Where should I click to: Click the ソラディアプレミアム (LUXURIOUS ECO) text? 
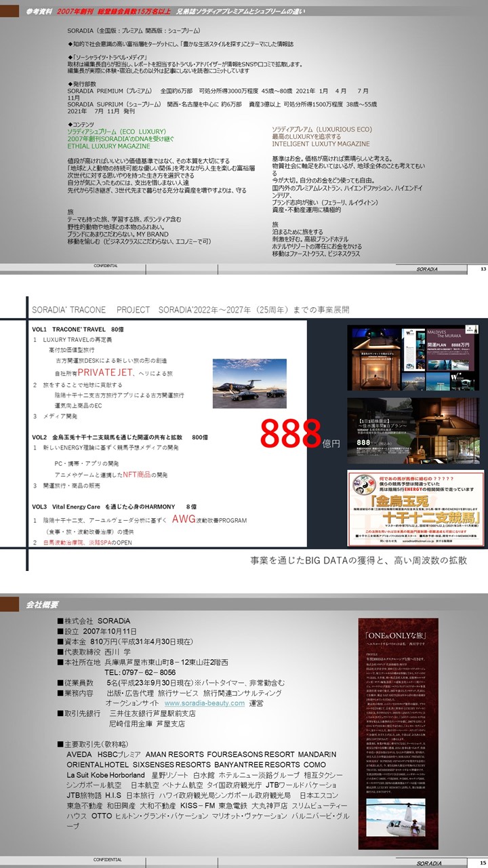coord(321,130)
